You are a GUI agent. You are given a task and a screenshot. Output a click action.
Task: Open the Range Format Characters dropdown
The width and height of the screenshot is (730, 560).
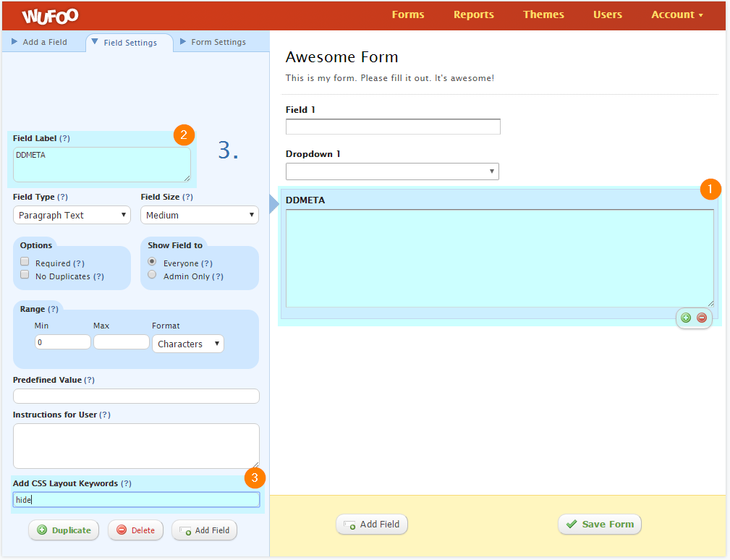[188, 344]
